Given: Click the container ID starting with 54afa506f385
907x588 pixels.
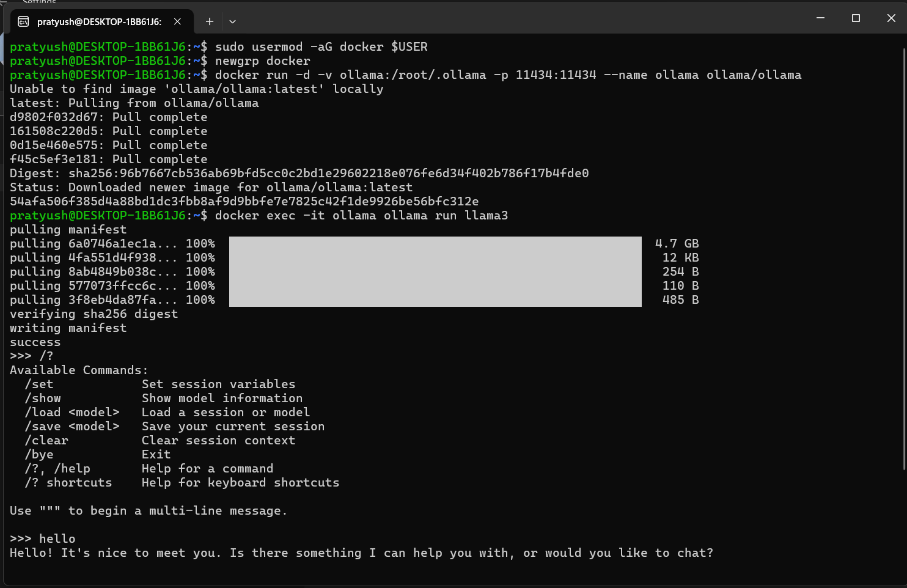Looking at the screenshot, I should (244, 202).
